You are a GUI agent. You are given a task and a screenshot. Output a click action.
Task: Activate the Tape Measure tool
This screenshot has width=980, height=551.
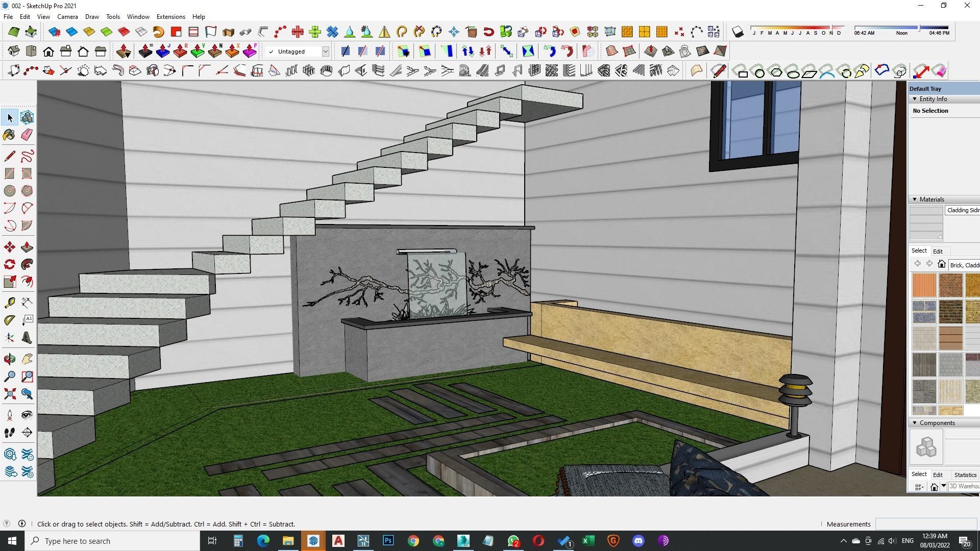coord(9,303)
